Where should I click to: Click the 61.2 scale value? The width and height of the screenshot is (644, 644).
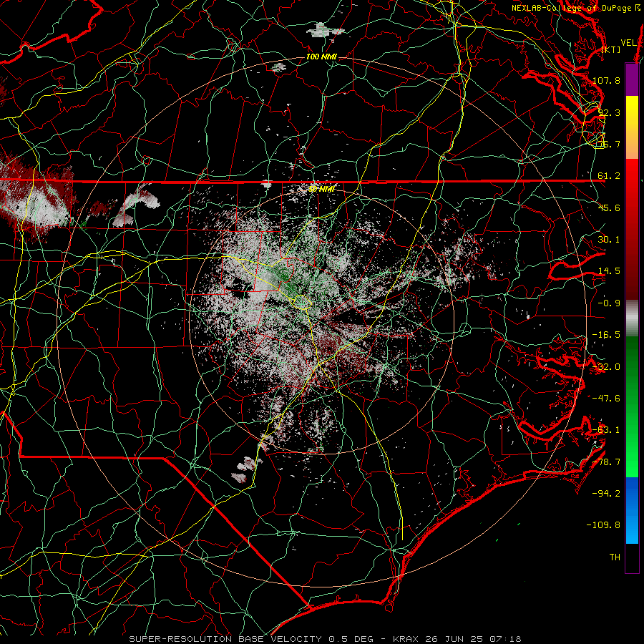(x=609, y=176)
